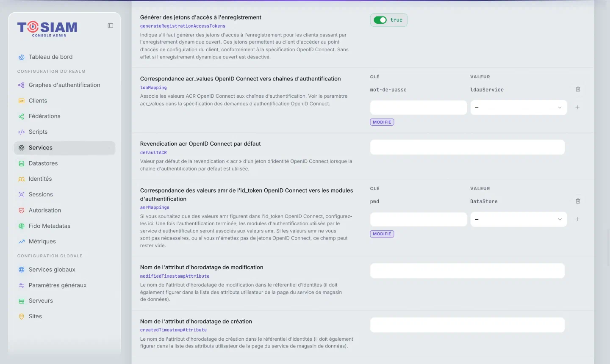Click the Datastores database icon
This screenshot has width=610, height=364.
[22, 163]
